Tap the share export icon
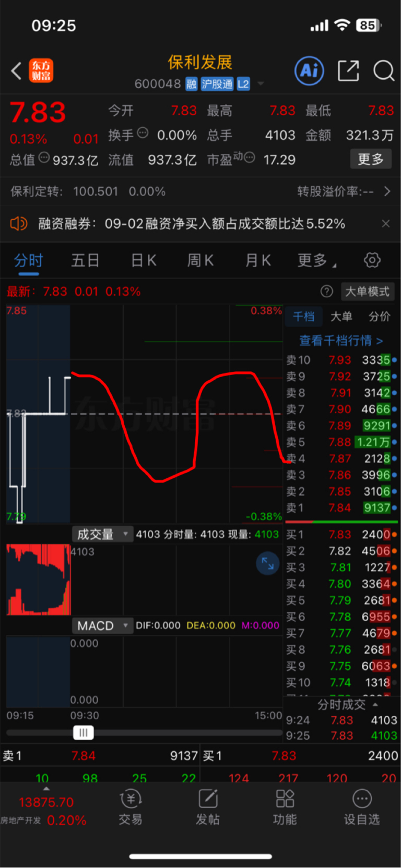Screen dimensions: 401x868 pos(348,70)
